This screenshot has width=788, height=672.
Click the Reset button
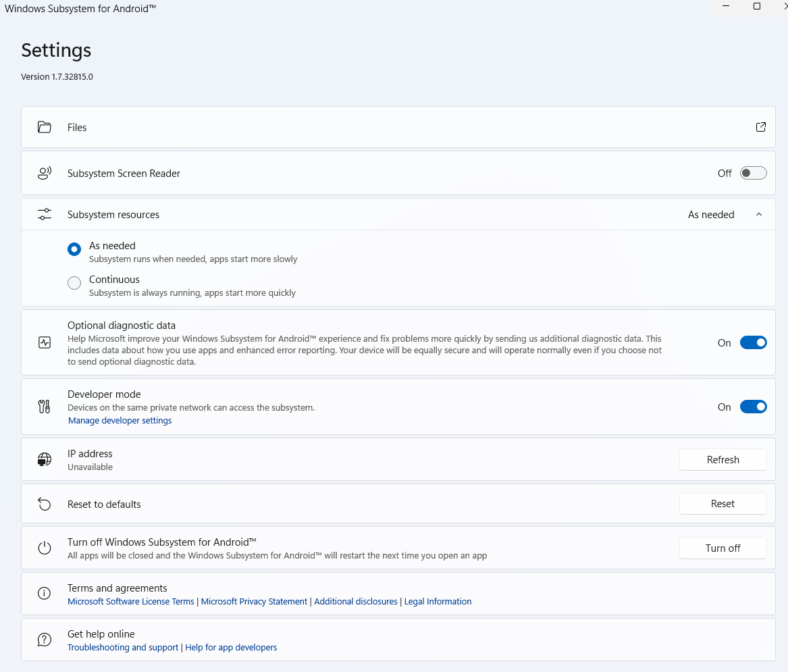723,504
